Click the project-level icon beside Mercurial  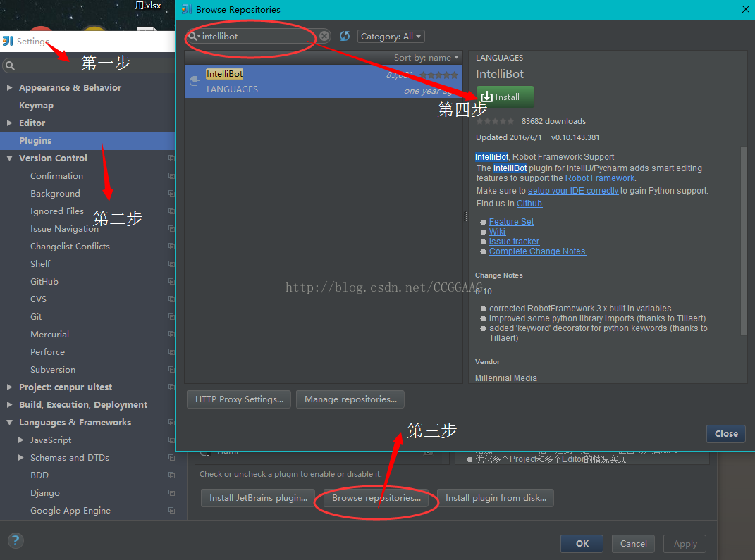[x=171, y=335]
